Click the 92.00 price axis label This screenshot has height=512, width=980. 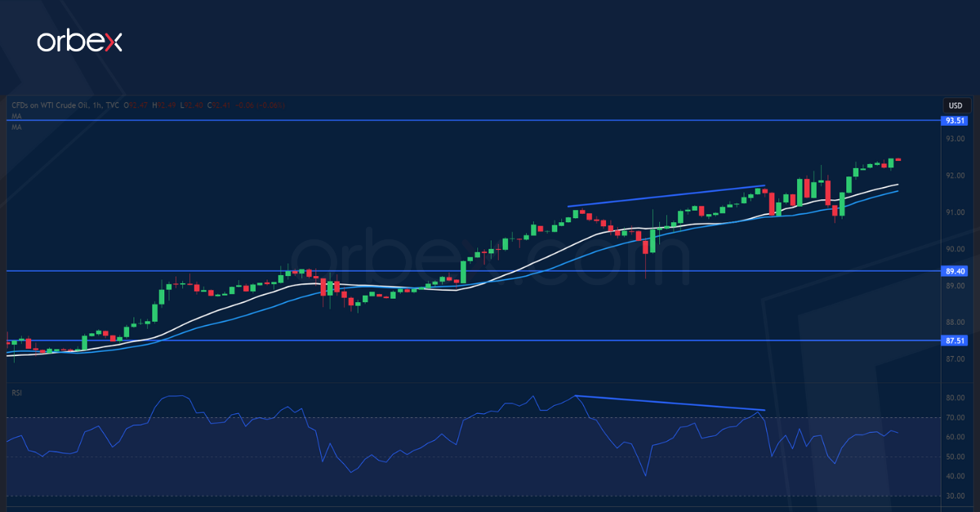tap(955, 176)
